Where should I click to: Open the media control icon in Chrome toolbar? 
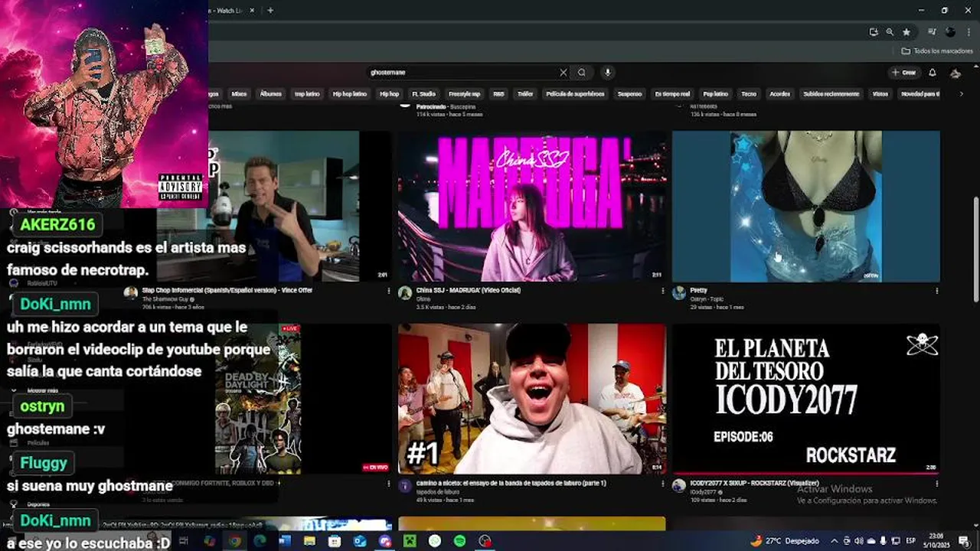pos(932,32)
